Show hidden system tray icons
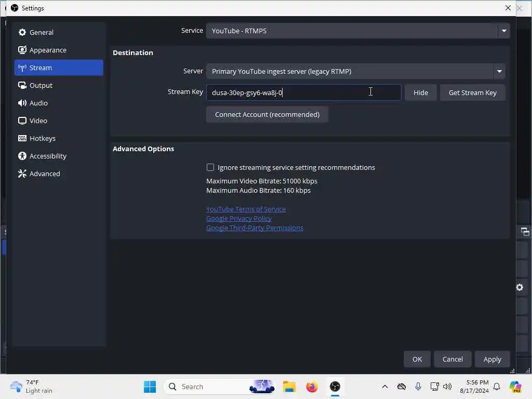 tap(385, 387)
